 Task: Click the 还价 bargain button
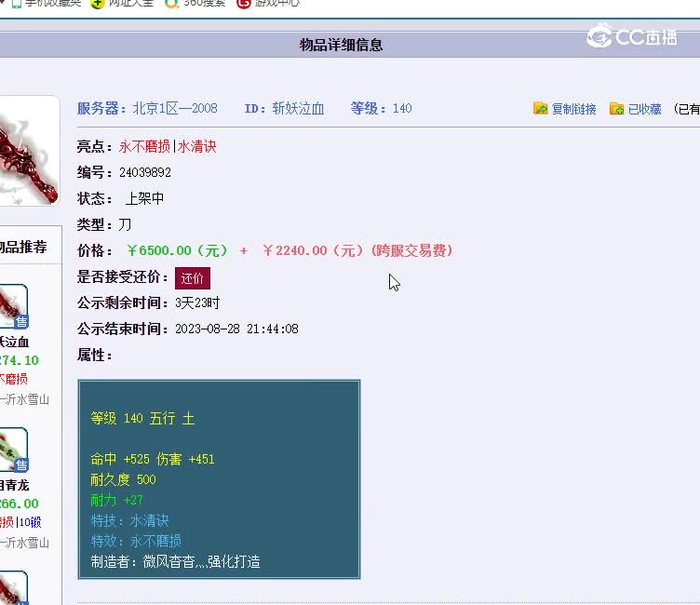pyautogui.click(x=193, y=278)
